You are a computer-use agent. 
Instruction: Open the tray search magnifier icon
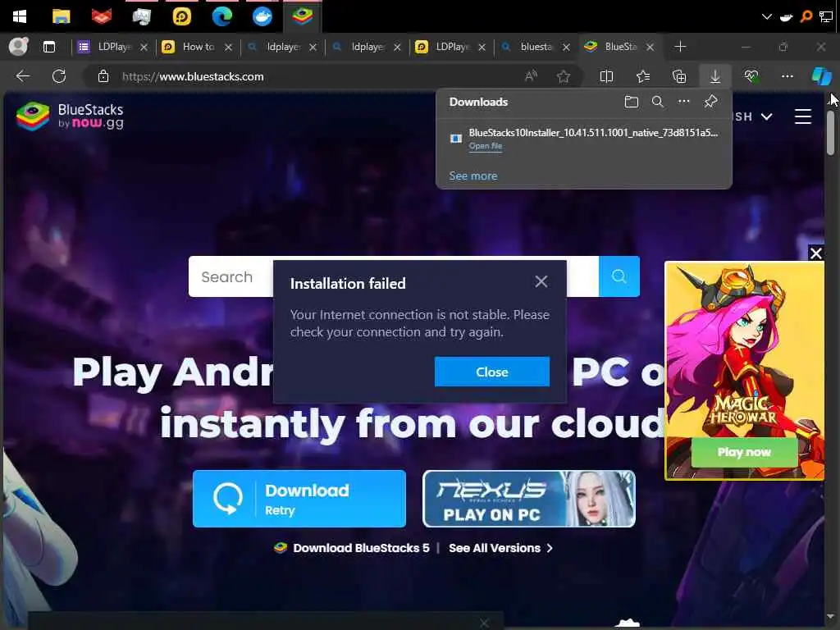pyautogui.click(x=806, y=16)
